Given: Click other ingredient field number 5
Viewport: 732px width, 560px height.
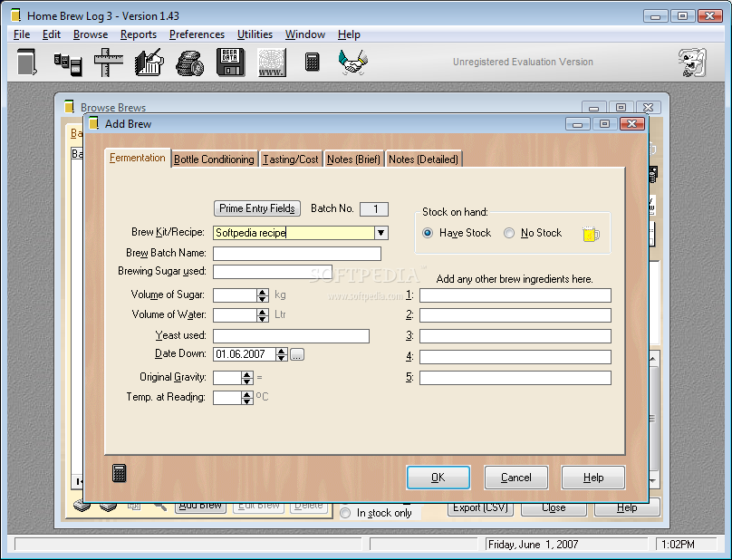Looking at the screenshot, I should tap(515, 378).
